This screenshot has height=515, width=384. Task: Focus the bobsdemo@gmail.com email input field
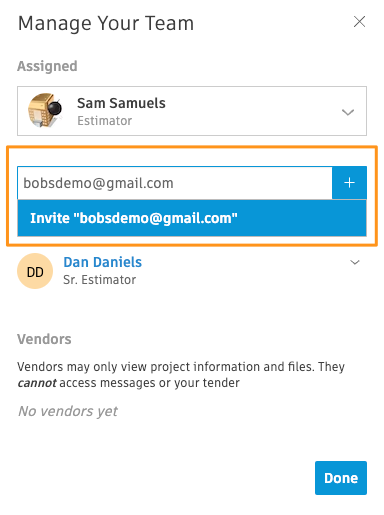(175, 183)
